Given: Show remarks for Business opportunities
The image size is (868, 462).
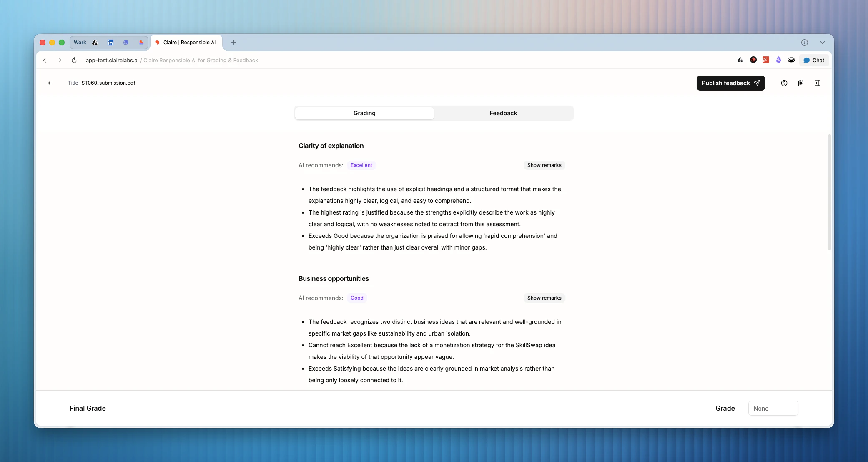Looking at the screenshot, I should 544,298.
